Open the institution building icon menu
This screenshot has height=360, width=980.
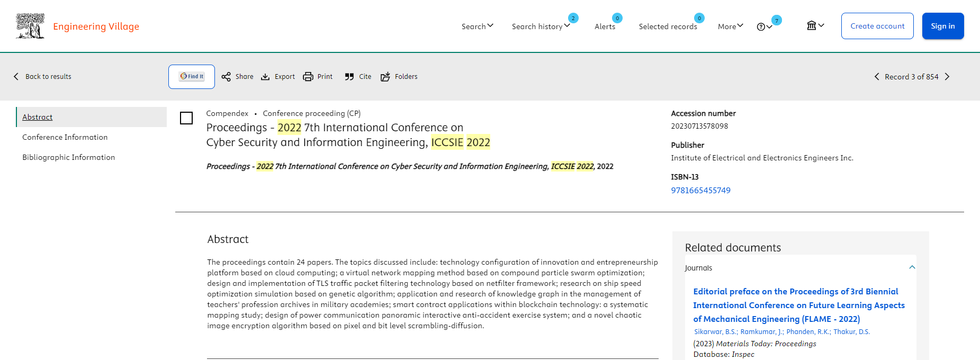815,25
